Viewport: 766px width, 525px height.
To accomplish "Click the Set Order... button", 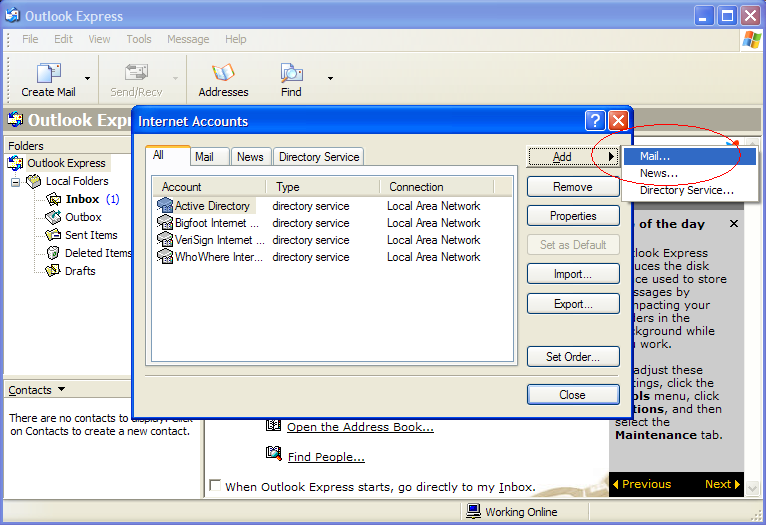I will click(573, 357).
